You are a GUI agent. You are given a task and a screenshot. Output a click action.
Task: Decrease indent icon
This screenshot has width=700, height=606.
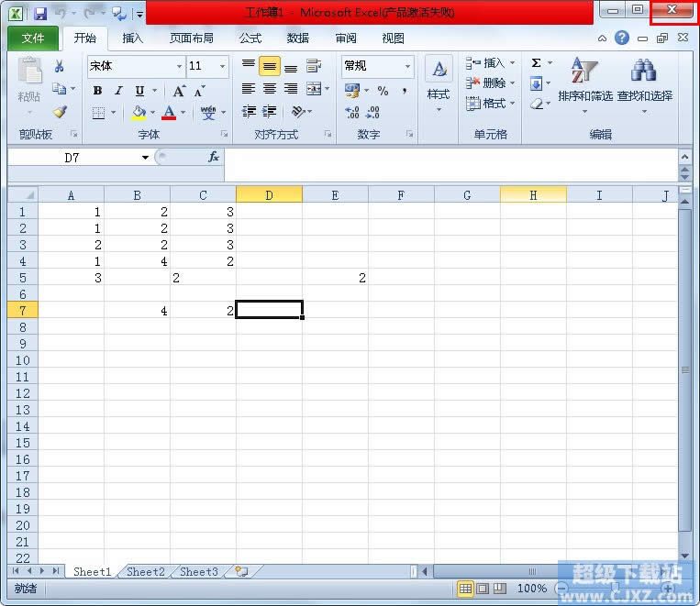point(249,112)
